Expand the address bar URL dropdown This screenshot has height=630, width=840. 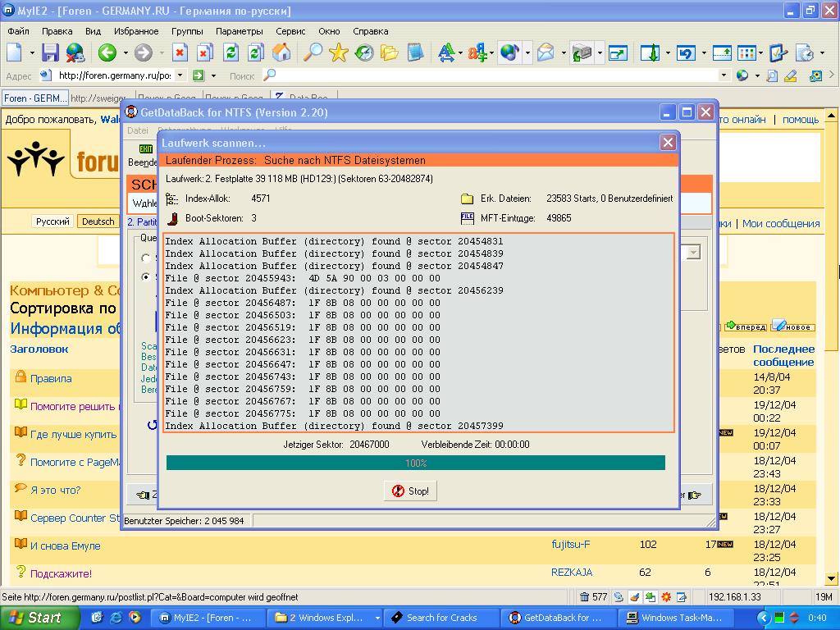(180, 75)
